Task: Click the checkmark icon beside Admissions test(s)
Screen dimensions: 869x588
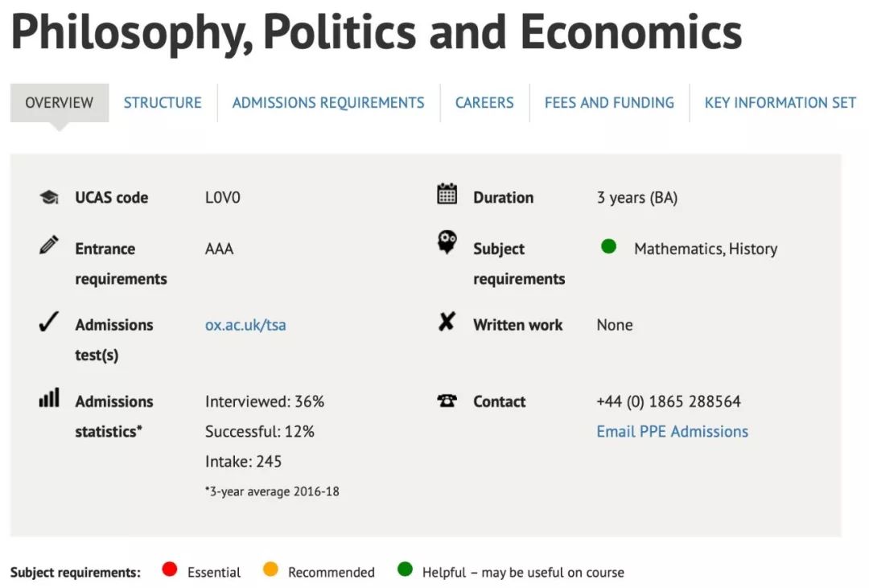Action: point(49,323)
